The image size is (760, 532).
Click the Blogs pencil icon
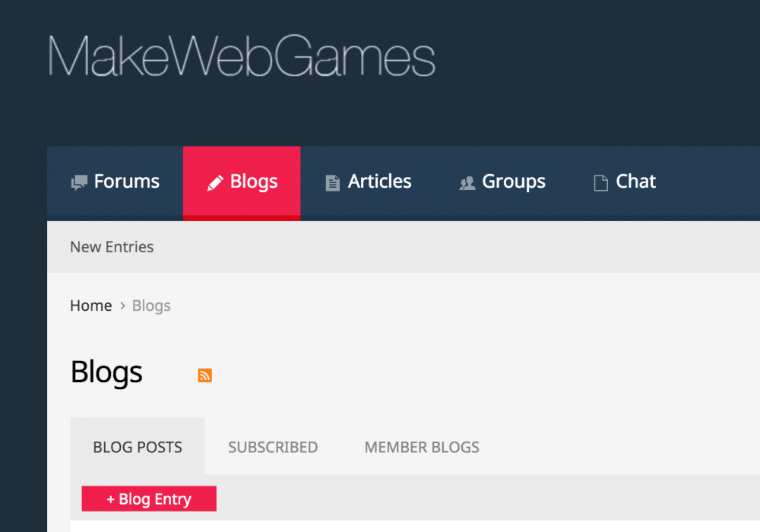point(215,182)
